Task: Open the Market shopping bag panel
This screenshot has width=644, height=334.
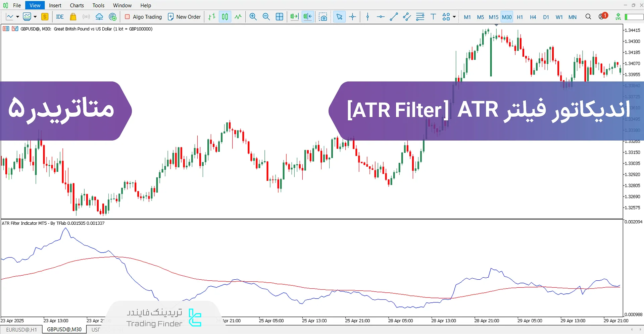Action: (x=73, y=17)
